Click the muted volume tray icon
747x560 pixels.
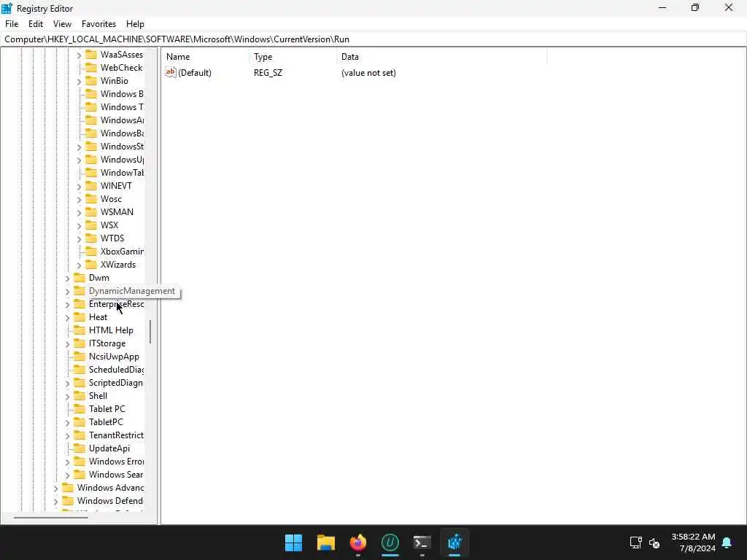tap(654, 542)
